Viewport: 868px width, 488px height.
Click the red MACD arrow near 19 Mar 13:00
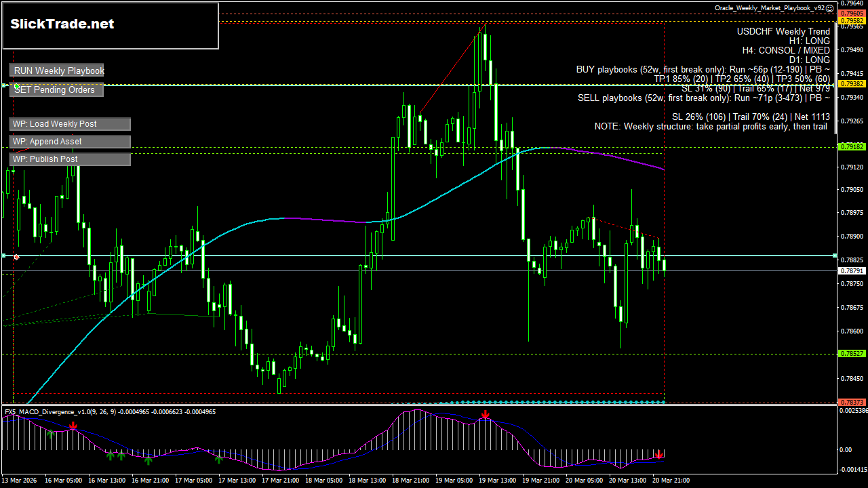pyautogui.click(x=485, y=415)
